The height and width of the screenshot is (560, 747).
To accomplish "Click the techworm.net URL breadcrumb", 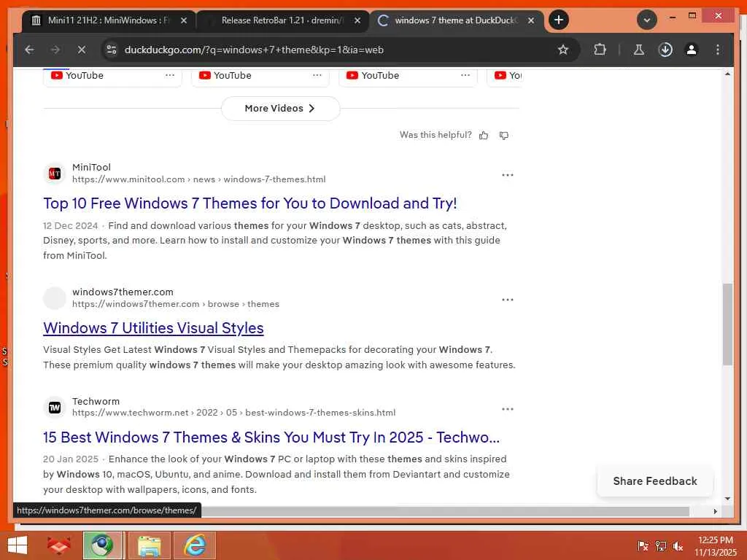I will [234, 413].
